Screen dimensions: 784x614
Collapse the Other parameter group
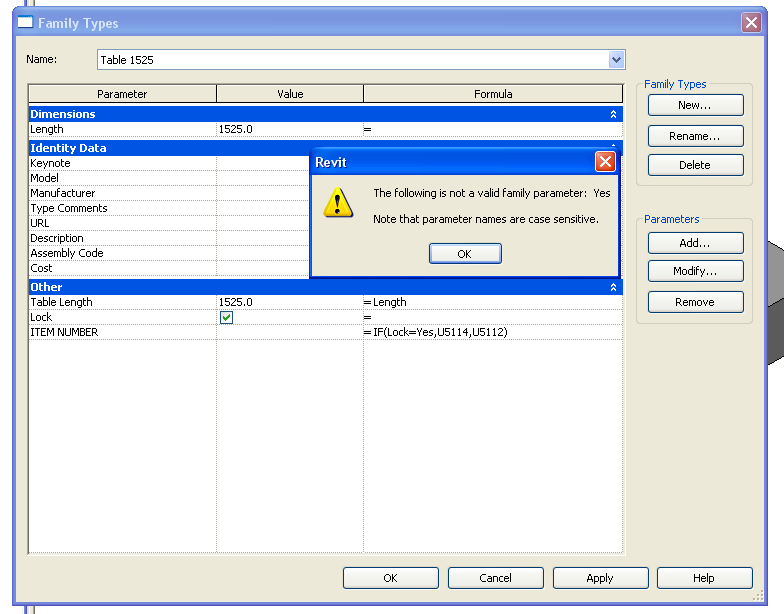[613, 287]
